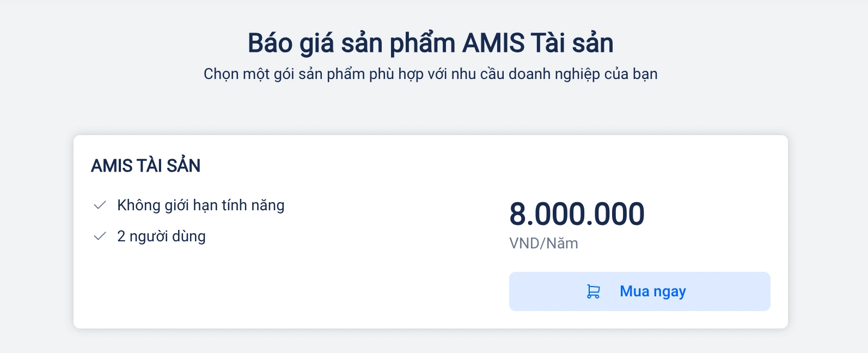This screenshot has height=353, width=868.
Task: Select the Mua ngay text label
Action: click(653, 291)
